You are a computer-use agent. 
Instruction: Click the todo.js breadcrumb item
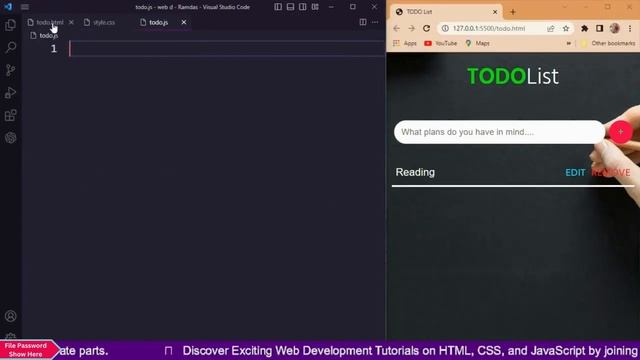(45, 36)
